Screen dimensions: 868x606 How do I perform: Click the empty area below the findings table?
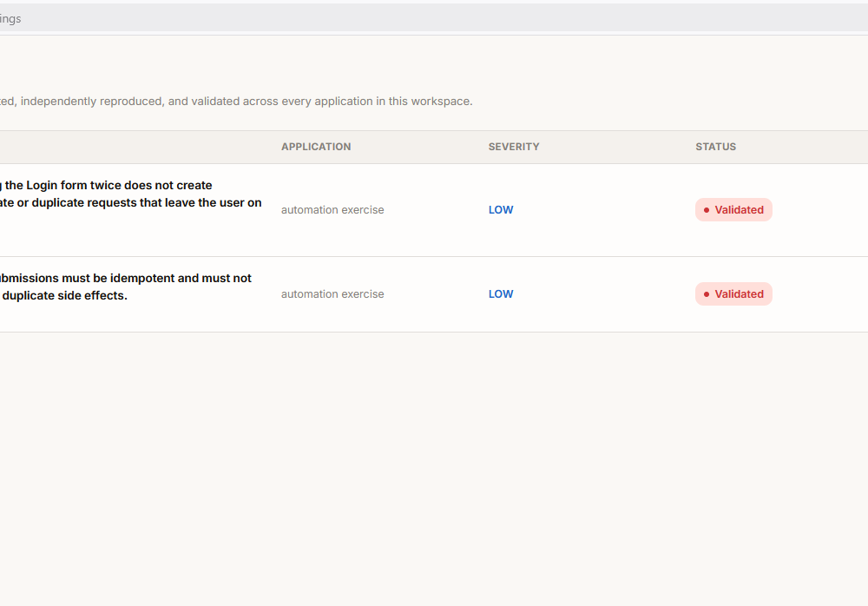[434, 468]
